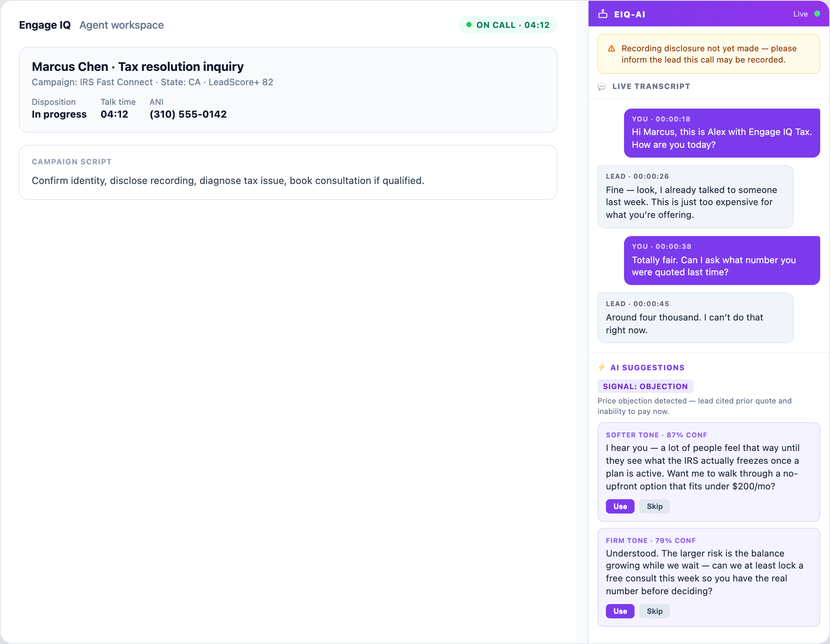Image resolution: width=830 pixels, height=644 pixels.
Task: Click the YOU 00:00:38 quoted number message
Action: 722,261
